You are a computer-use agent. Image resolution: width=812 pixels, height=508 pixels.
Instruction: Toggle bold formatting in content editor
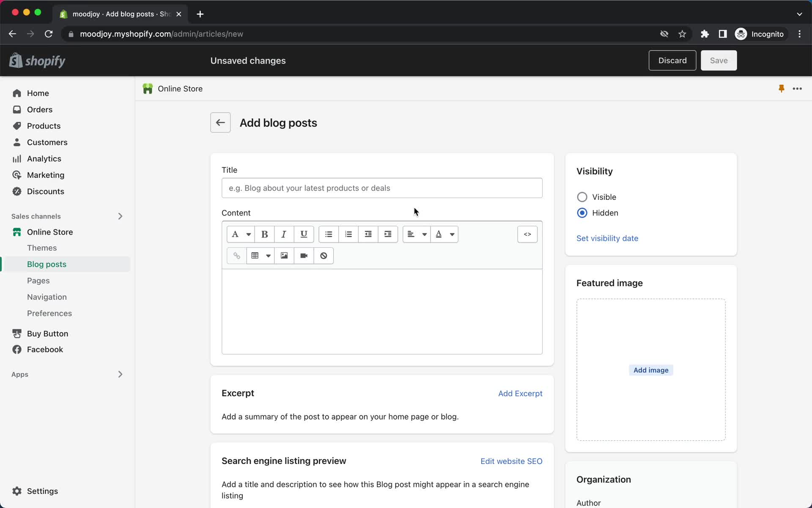[x=265, y=234]
